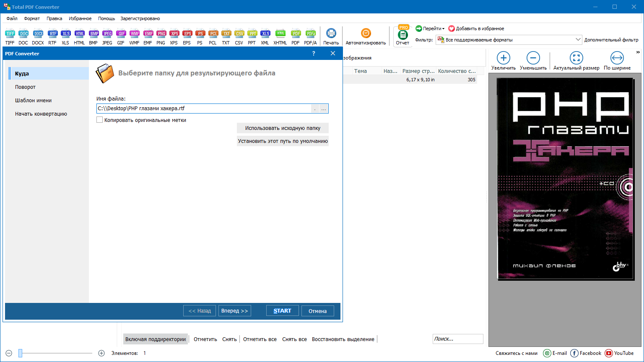Select the RTF format icon
Image resolution: width=644 pixels, height=362 pixels.
point(52,34)
